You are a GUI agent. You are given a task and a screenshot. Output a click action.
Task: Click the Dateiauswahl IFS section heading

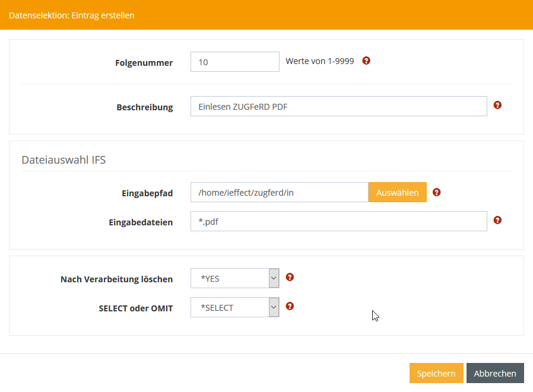point(64,160)
